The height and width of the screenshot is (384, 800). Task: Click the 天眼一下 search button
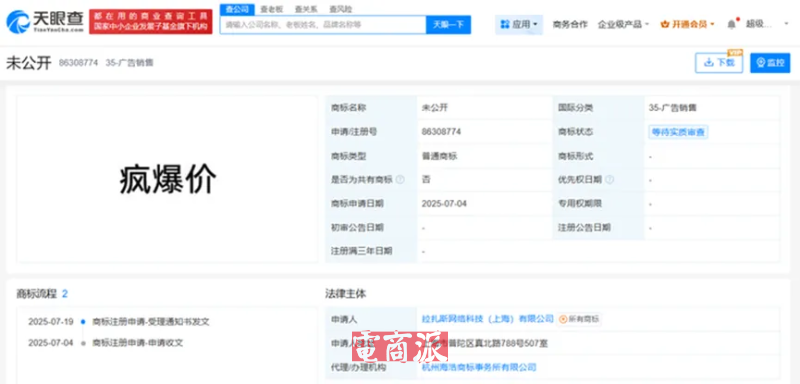(x=448, y=24)
